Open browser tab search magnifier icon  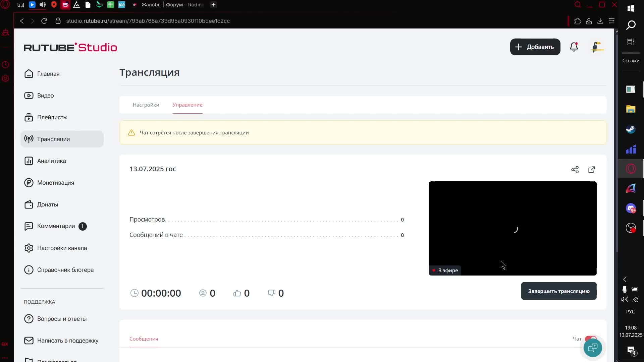coord(578,5)
